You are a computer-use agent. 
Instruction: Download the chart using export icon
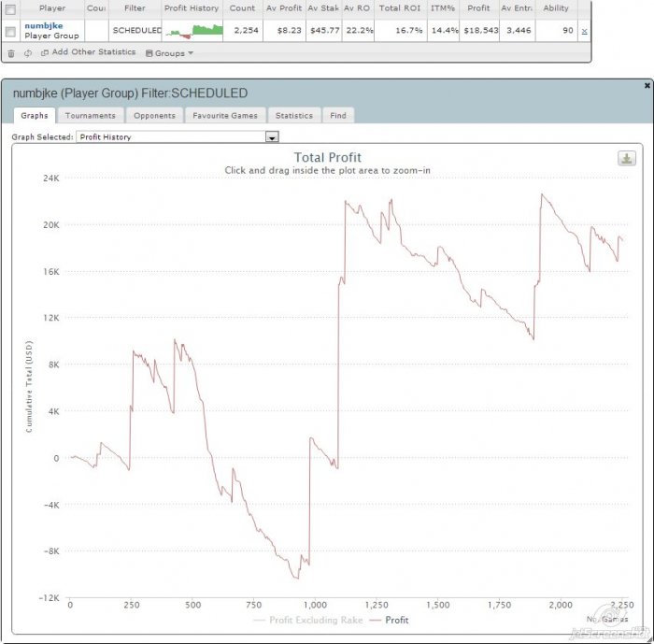pyautogui.click(x=627, y=158)
